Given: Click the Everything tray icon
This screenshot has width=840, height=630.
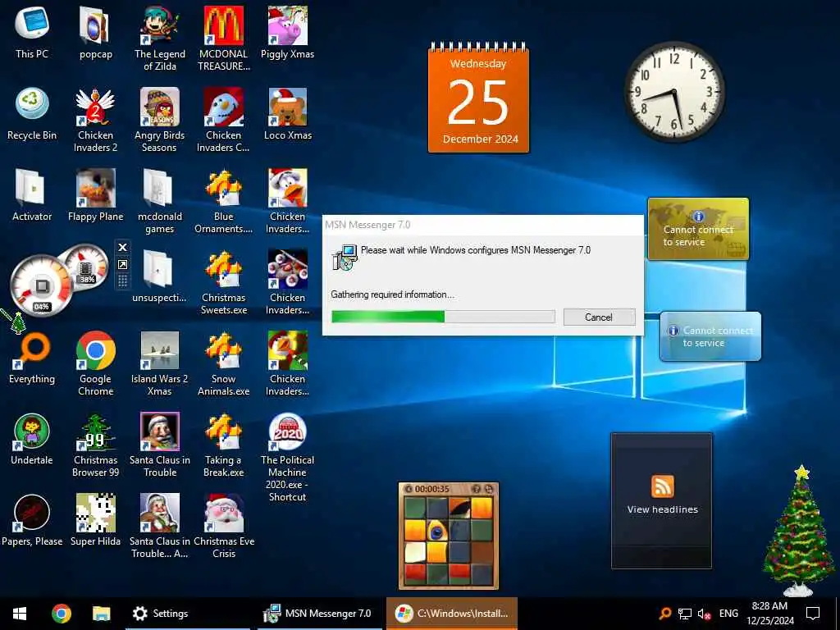Looking at the screenshot, I should [x=664, y=614].
